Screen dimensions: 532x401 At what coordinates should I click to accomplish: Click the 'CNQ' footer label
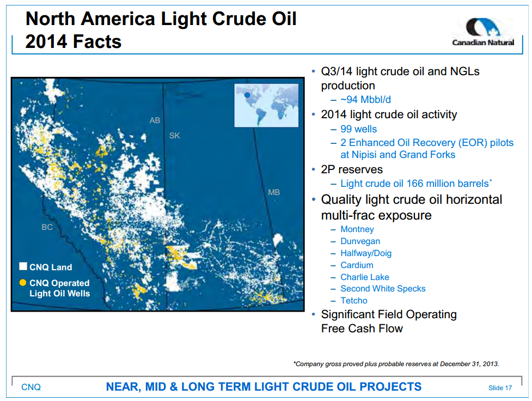tap(31, 387)
